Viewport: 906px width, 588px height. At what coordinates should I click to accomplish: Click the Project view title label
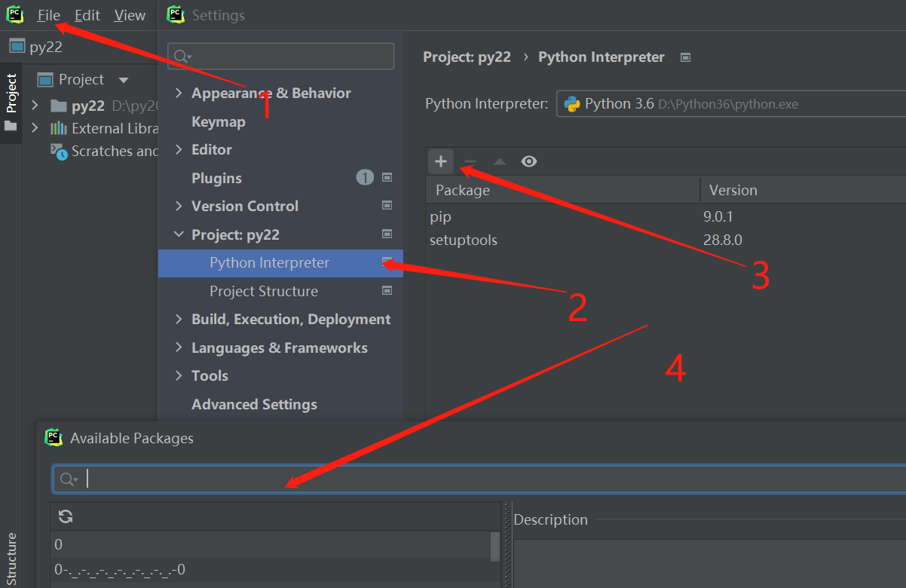tap(81, 80)
